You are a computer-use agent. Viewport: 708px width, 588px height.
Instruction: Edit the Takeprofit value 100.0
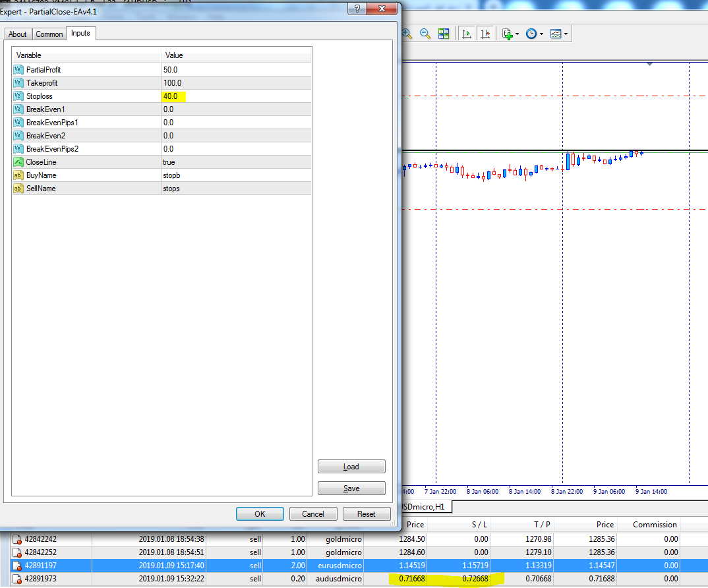[x=236, y=83]
